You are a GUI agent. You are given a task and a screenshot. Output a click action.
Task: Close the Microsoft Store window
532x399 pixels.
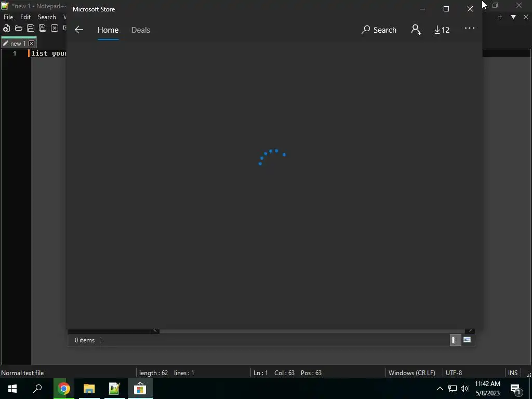[470, 9]
